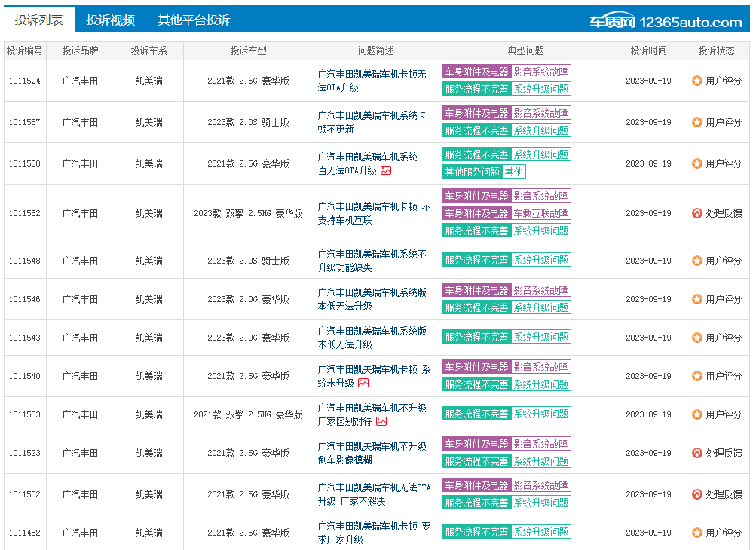Image resolution: width=756 pixels, height=550 pixels.
Task: Click complaint number 1011552
Action: click(25, 213)
